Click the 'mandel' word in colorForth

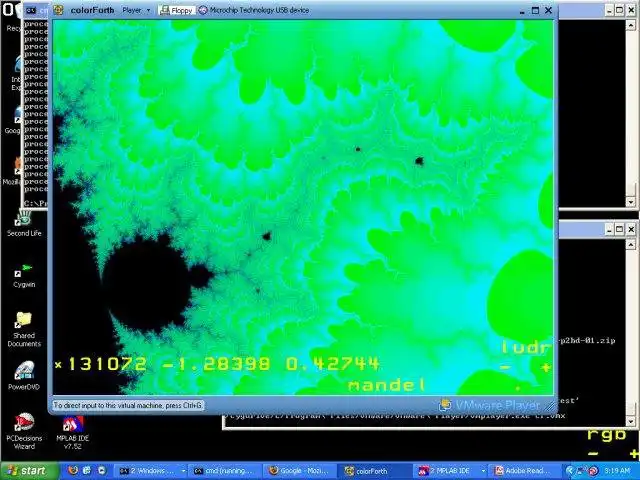pos(386,385)
